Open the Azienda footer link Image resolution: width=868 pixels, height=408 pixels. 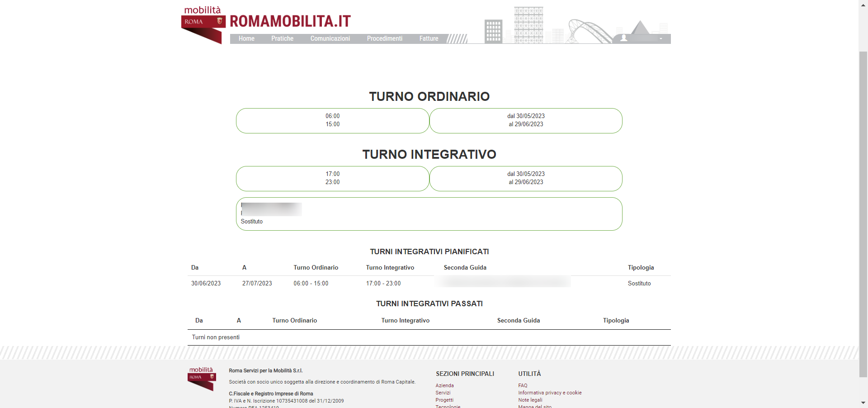[444, 386]
